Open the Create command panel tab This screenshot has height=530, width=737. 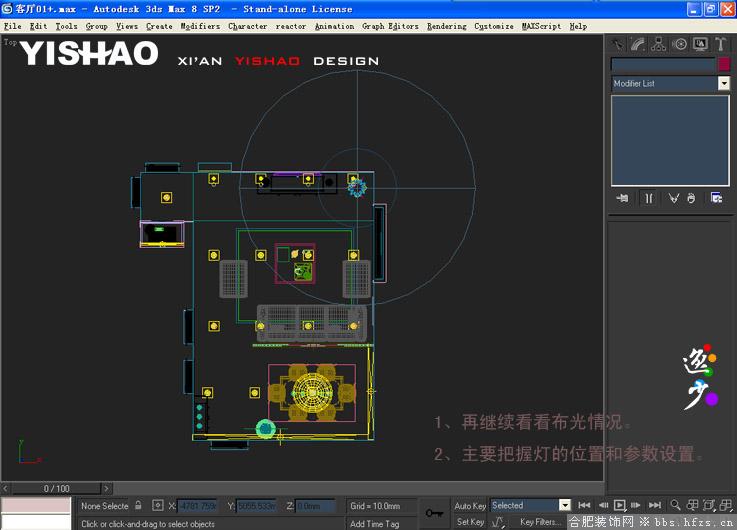pyautogui.click(x=617, y=45)
